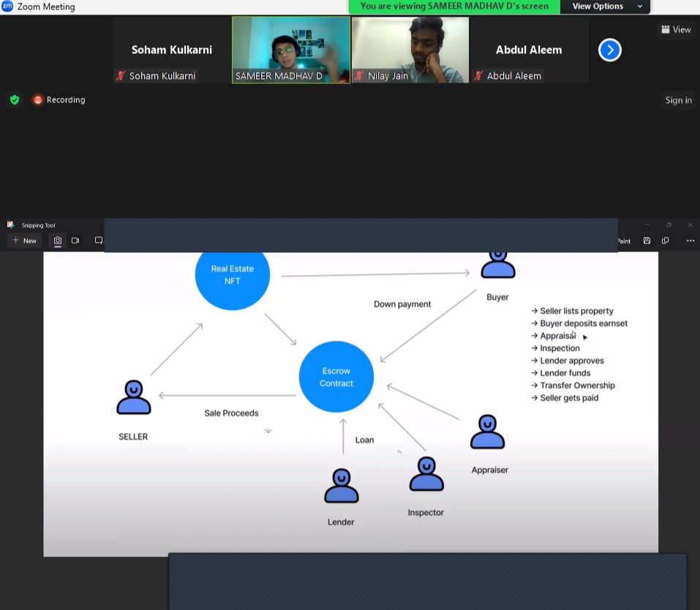Click the Lender person icon
This screenshot has height=610, width=700.
pyautogui.click(x=342, y=486)
